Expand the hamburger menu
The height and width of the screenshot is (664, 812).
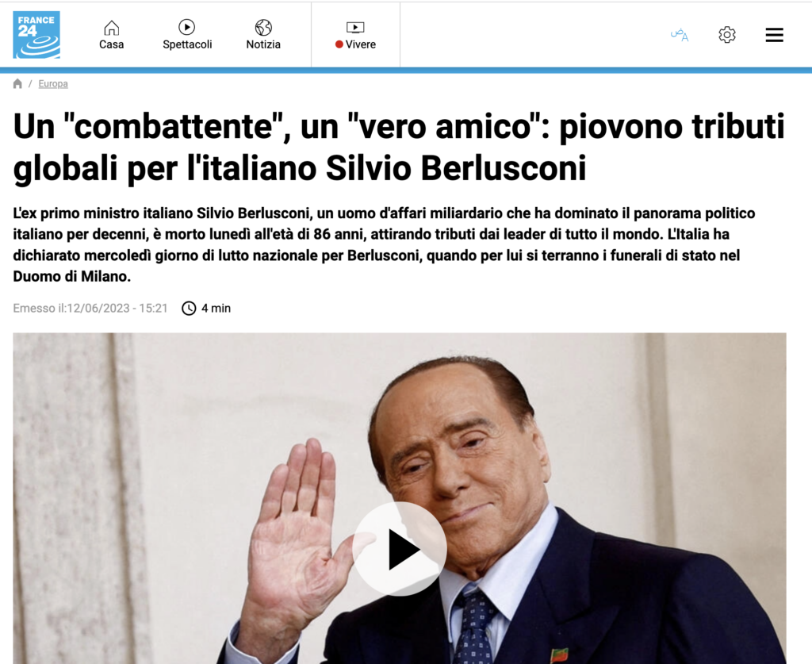coord(774,35)
